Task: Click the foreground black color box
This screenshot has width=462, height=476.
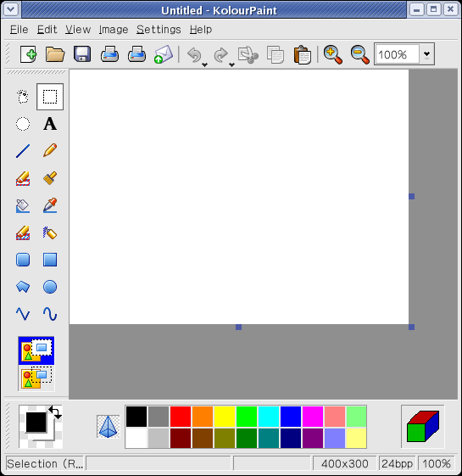Action: (x=36, y=423)
